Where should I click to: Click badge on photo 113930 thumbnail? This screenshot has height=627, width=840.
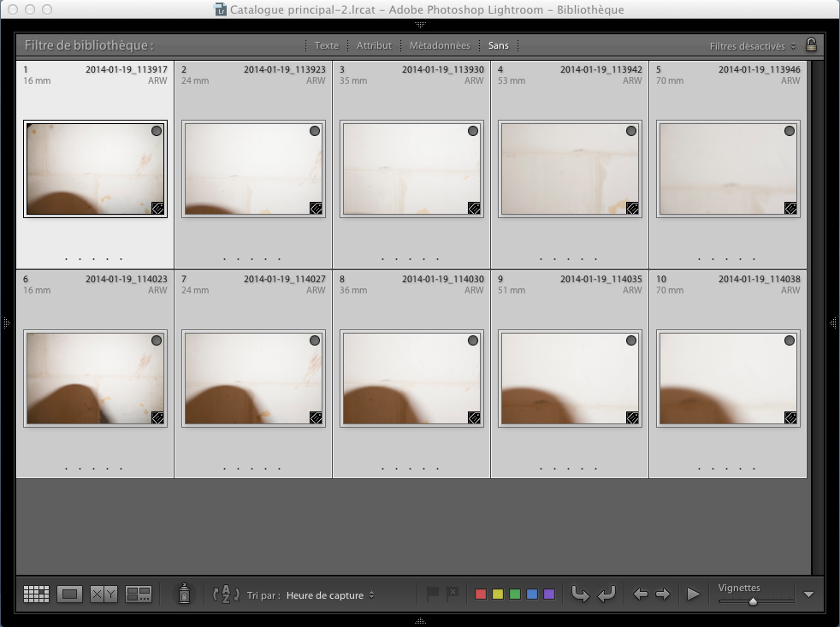pos(474,208)
